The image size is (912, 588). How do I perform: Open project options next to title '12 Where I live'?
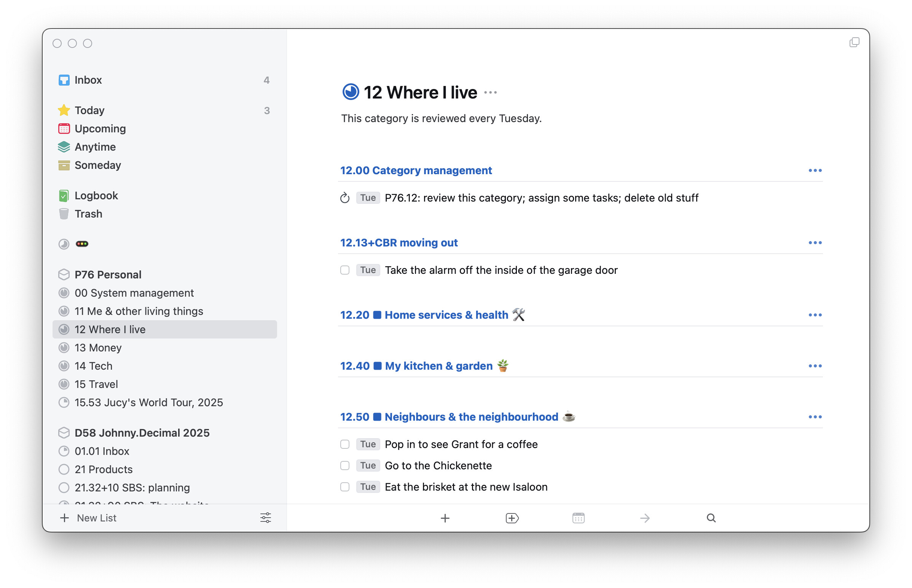pyautogui.click(x=490, y=92)
